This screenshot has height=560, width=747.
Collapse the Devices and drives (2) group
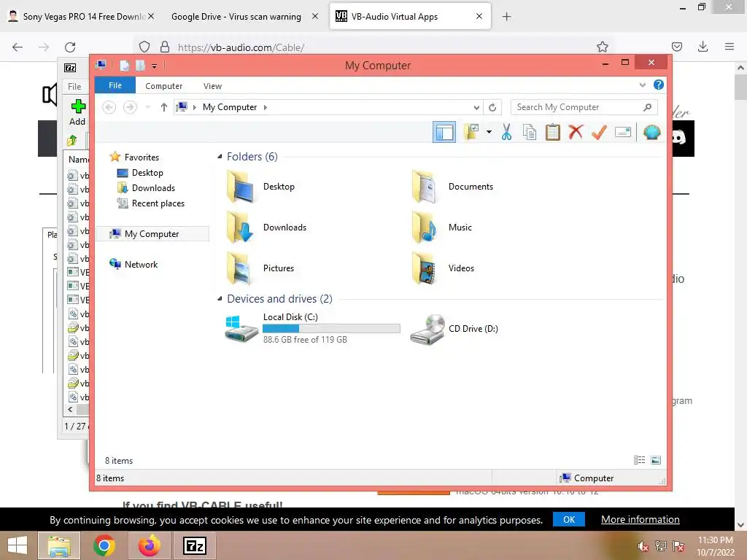tap(220, 298)
